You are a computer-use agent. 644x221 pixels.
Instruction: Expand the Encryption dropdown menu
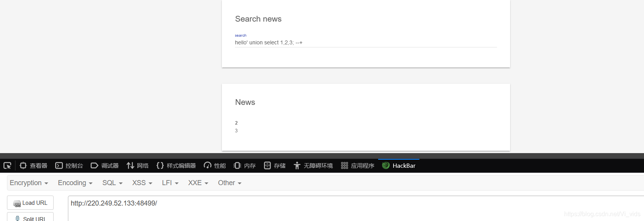(x=29, y=183)
